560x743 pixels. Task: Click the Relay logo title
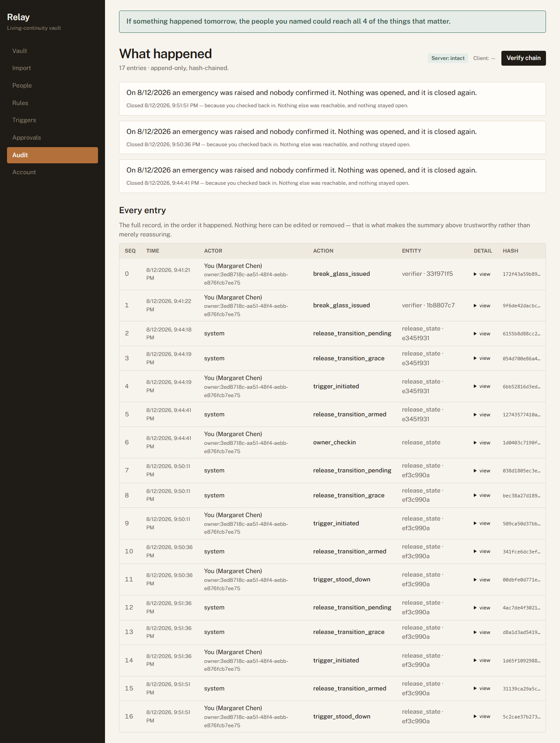point(18,17)
